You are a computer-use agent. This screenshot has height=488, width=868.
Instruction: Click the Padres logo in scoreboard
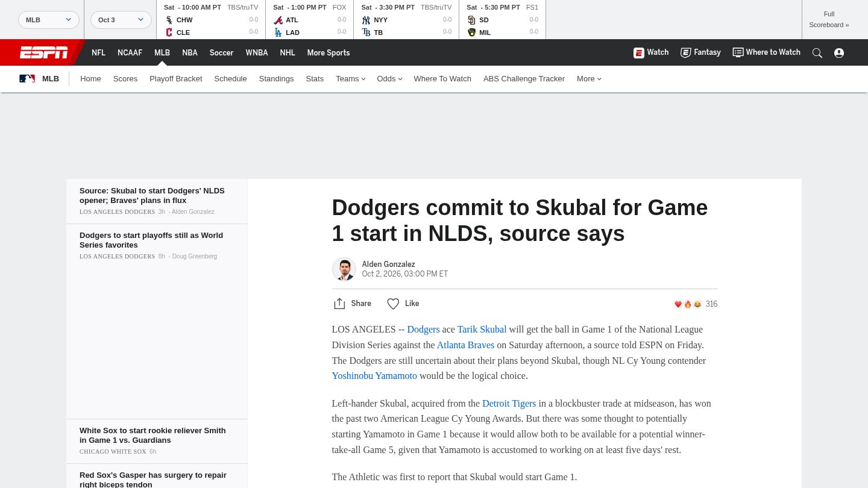coord(471,20)
